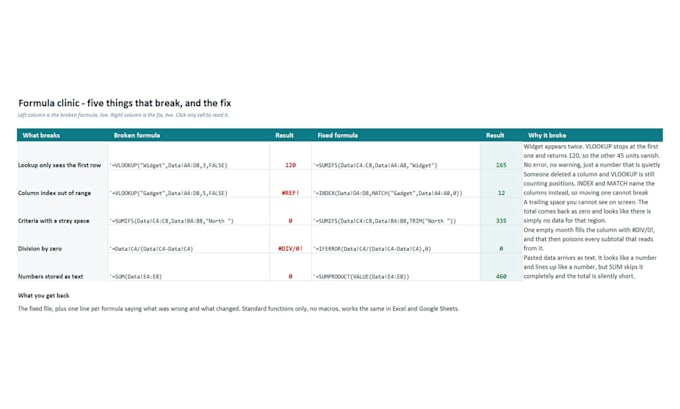Click explanation starting 'Widget appears twice'

(x=592, y=156)
